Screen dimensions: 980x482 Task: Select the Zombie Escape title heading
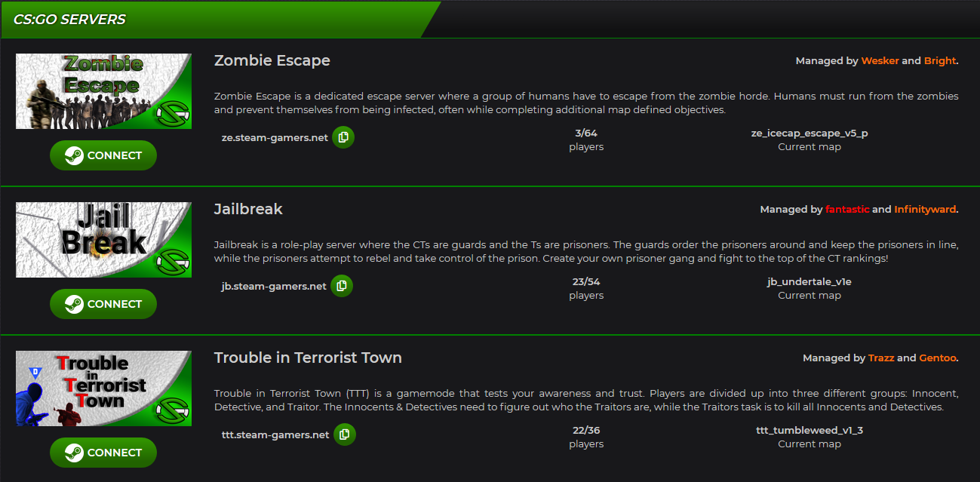[x=272, y=60]
